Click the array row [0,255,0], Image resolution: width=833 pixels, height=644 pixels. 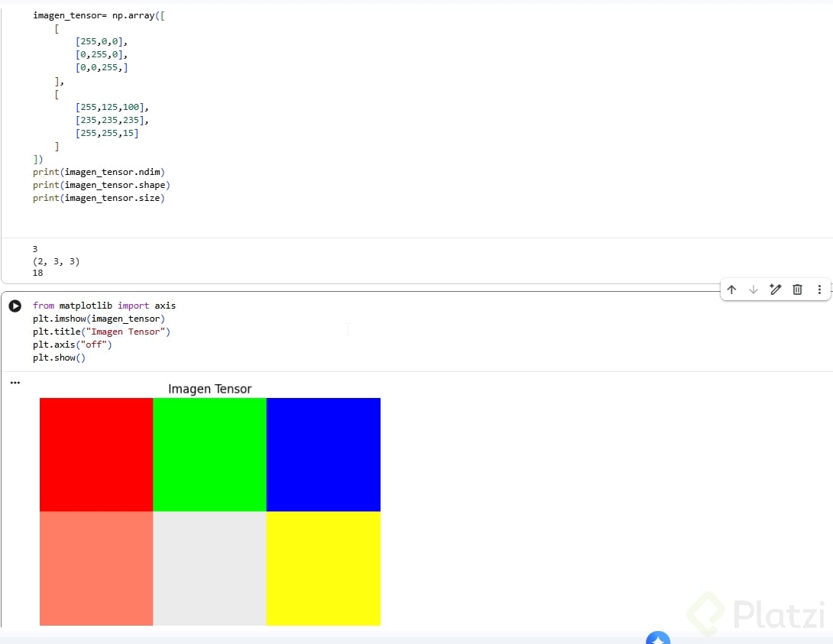click(102, 54)
